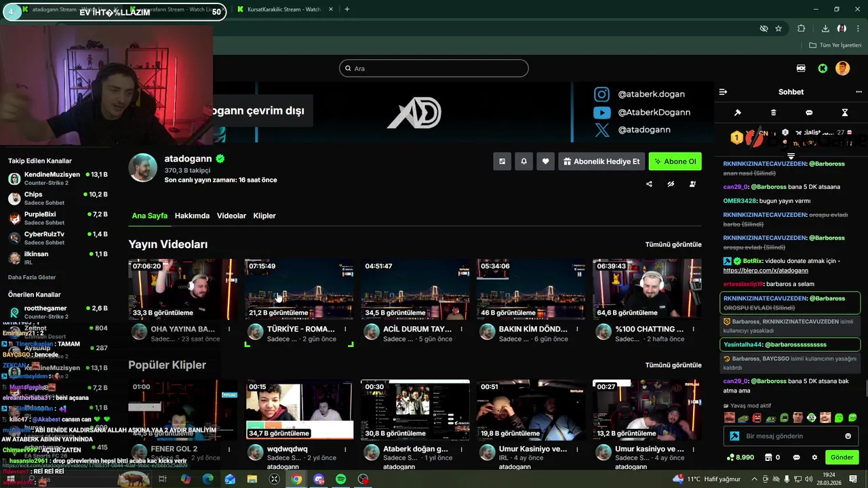This screenshot has width=868, height=488.
Task: Click the Ara search field
Action: [x=434, y=68]
